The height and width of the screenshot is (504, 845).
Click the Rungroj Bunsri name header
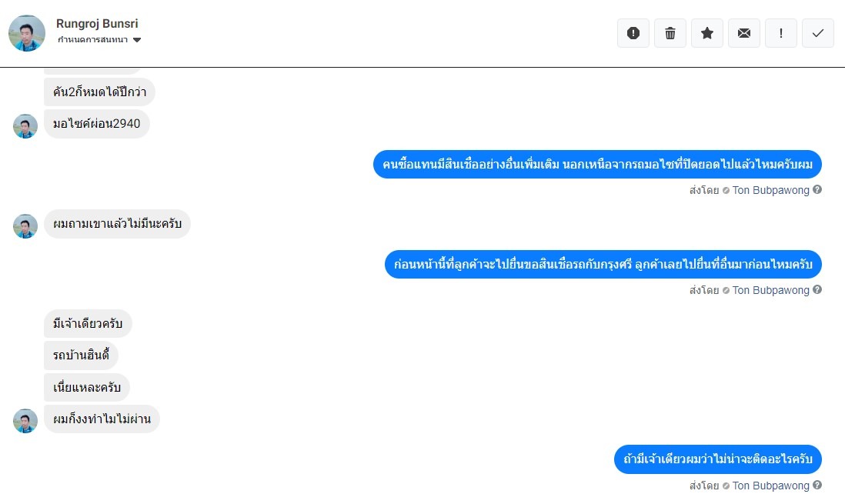pyautogui.click(x=97, y=24)
